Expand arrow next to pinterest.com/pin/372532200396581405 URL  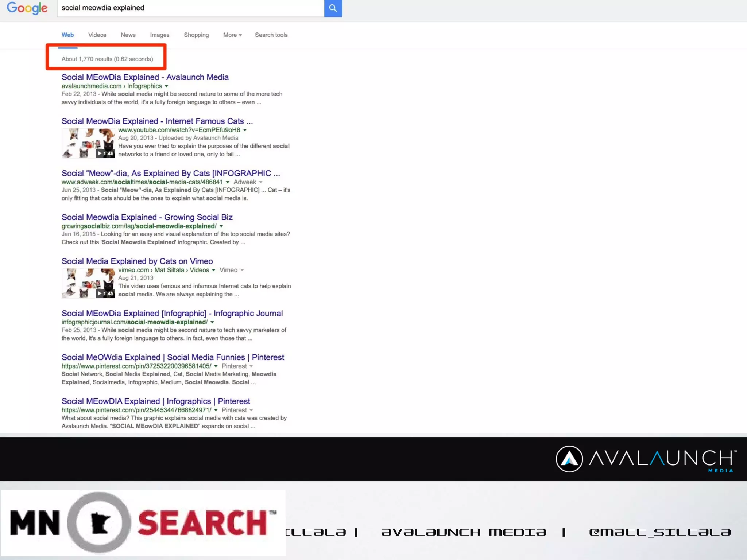(216, 366)
